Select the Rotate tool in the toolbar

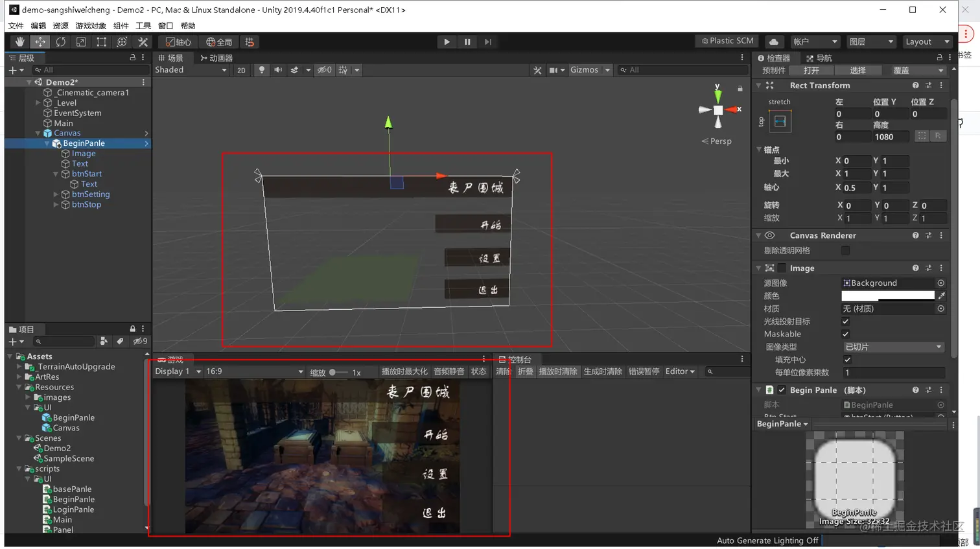60,42
